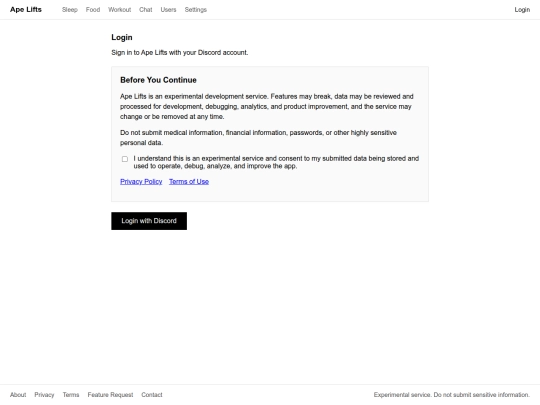This screenshot has height=405, width=540.
Task: Open the About footer link
Action: (x=18, y=395)
